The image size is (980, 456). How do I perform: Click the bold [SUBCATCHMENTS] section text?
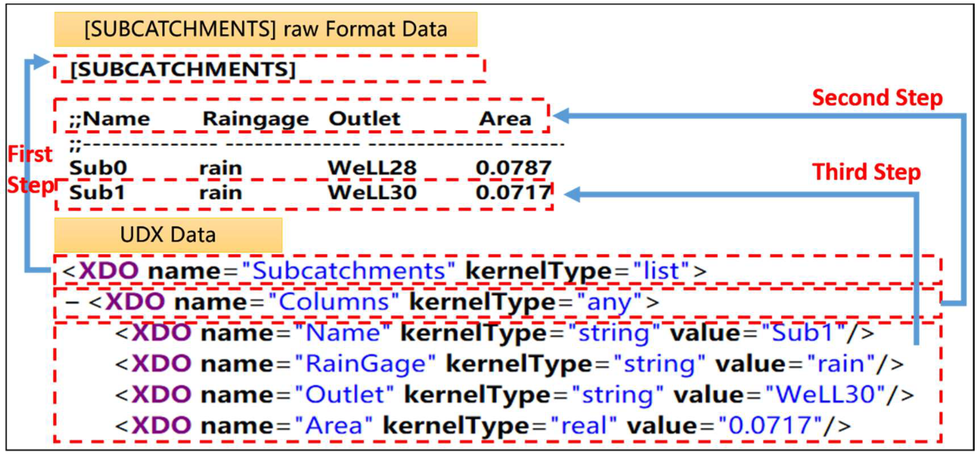[183, 70]
